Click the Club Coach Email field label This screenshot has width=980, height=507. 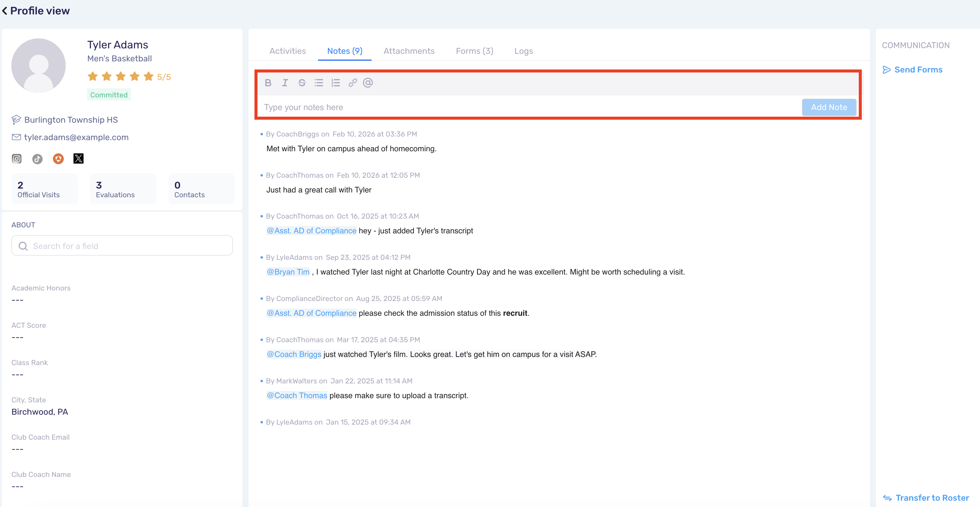40,437
